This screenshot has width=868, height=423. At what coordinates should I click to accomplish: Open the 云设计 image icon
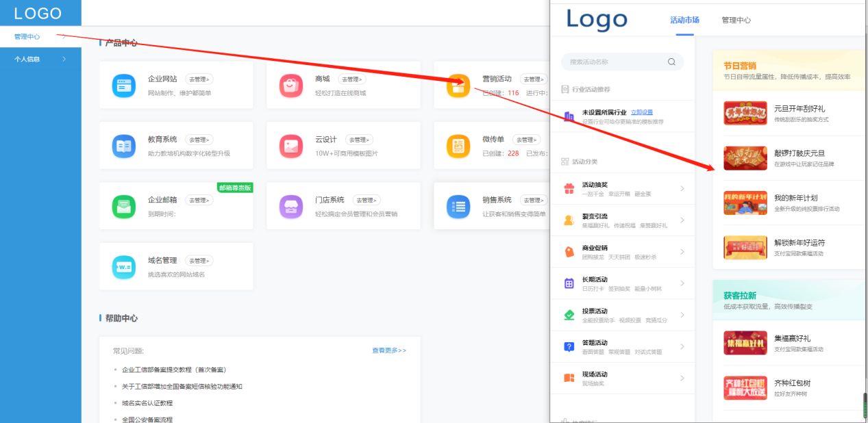click(x=291, y=146)
